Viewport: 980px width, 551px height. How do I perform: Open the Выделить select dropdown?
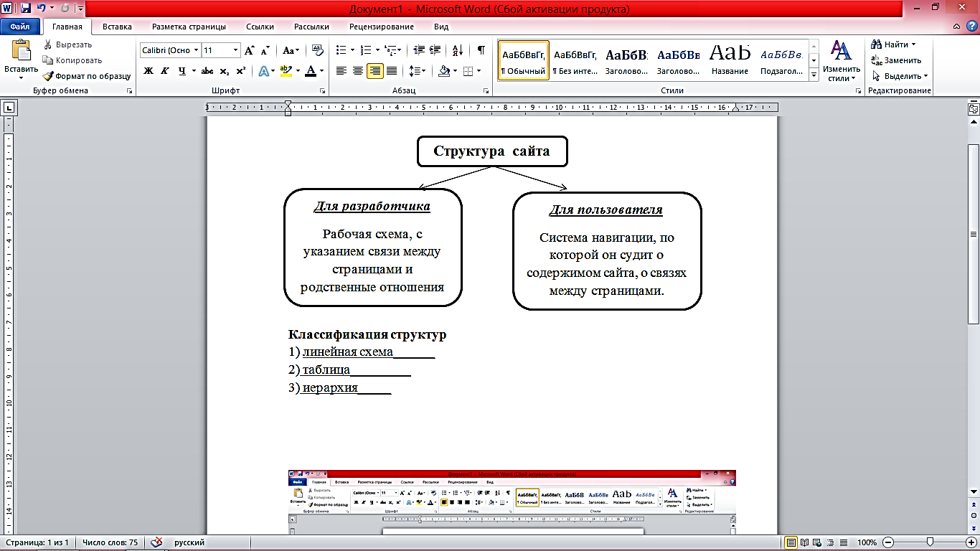(x=900, y=76)
